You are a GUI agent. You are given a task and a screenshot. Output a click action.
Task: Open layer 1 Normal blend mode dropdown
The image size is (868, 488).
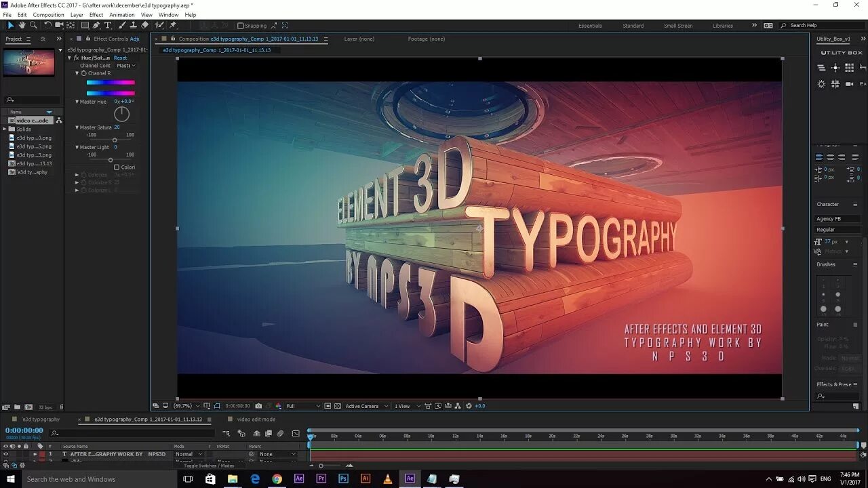tap(189, 454)
